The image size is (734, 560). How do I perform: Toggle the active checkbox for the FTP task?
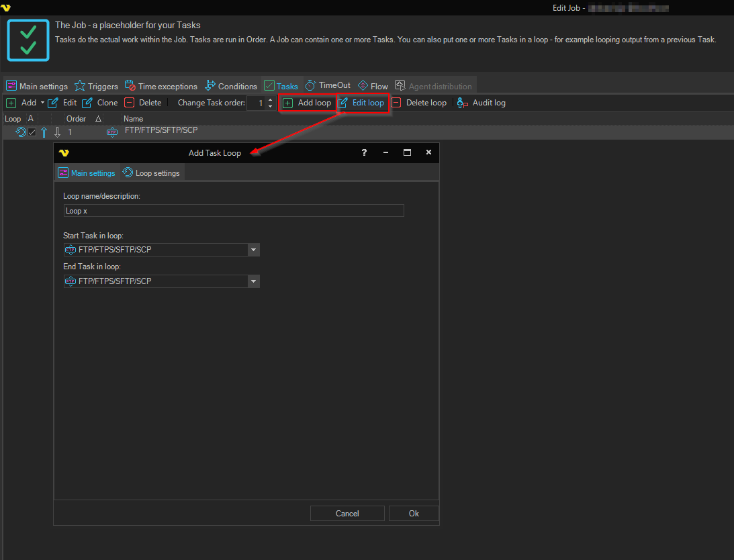[x=32, y=132]
